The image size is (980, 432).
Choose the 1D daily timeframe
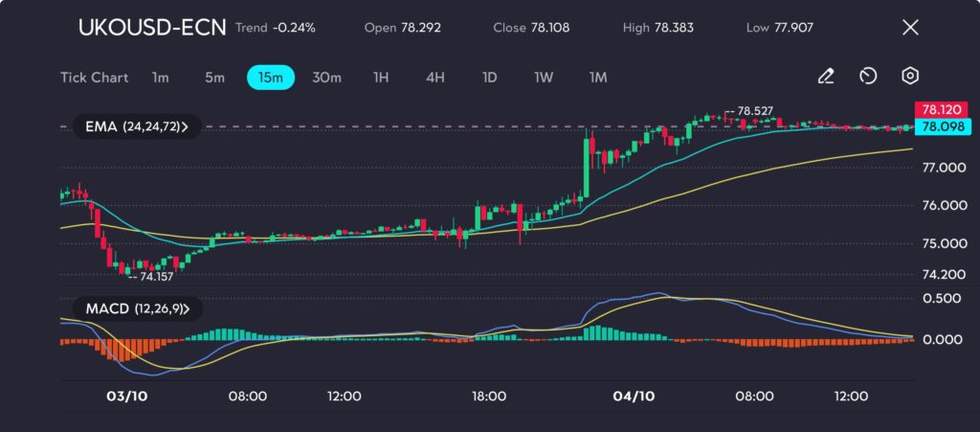point(489,78)
